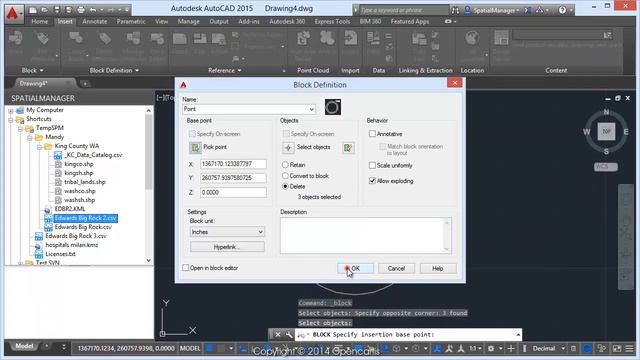The height and width of the screenshot is (360, 640).
Task: Click the command line wrench customize icon
Action: [289, 335]
